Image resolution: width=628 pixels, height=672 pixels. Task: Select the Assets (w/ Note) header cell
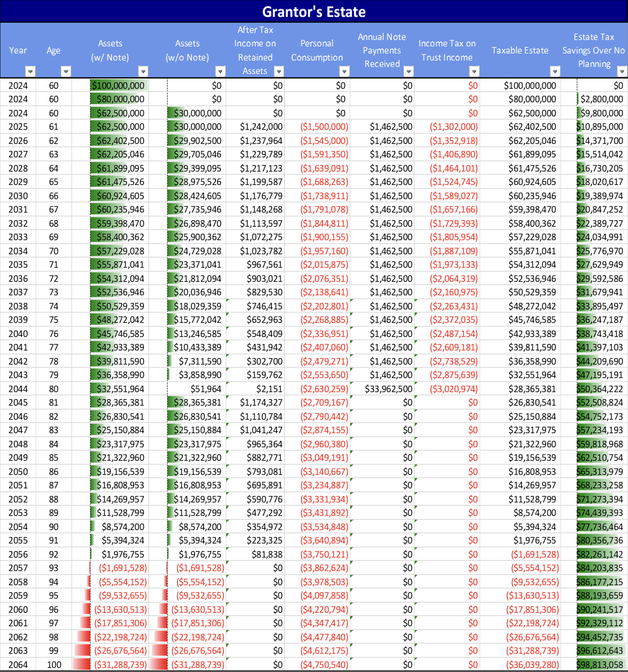coord(110,50)
